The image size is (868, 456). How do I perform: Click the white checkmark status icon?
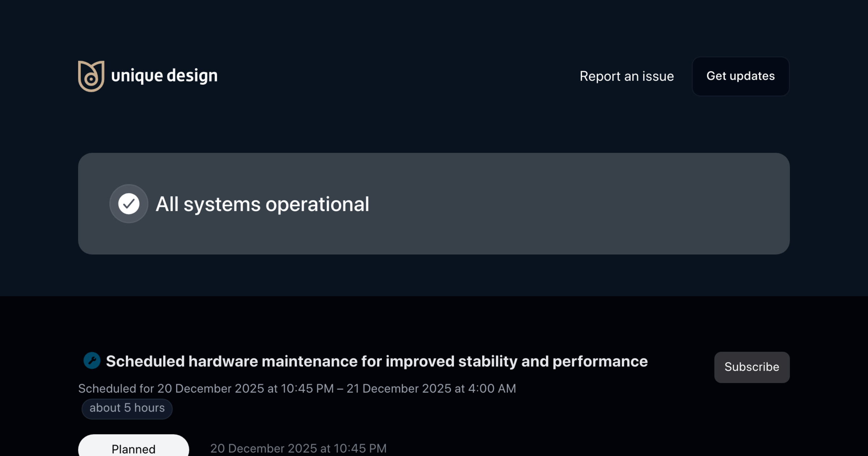(129, 204)
